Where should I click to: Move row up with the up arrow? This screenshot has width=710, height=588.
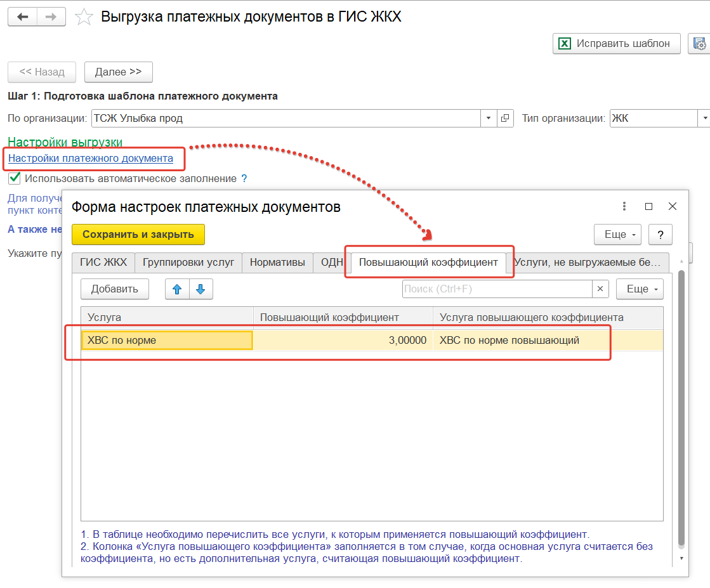tap(177, 289)
